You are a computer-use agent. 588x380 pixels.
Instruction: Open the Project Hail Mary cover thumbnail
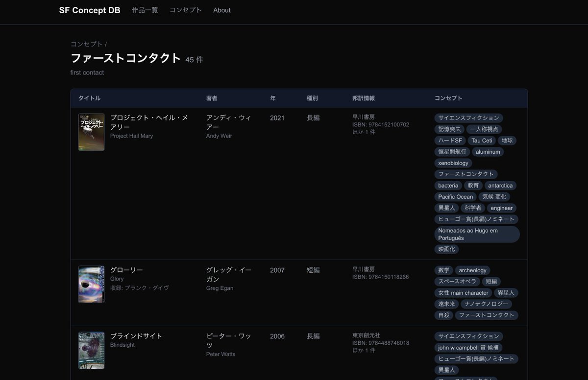coord(91,132)
